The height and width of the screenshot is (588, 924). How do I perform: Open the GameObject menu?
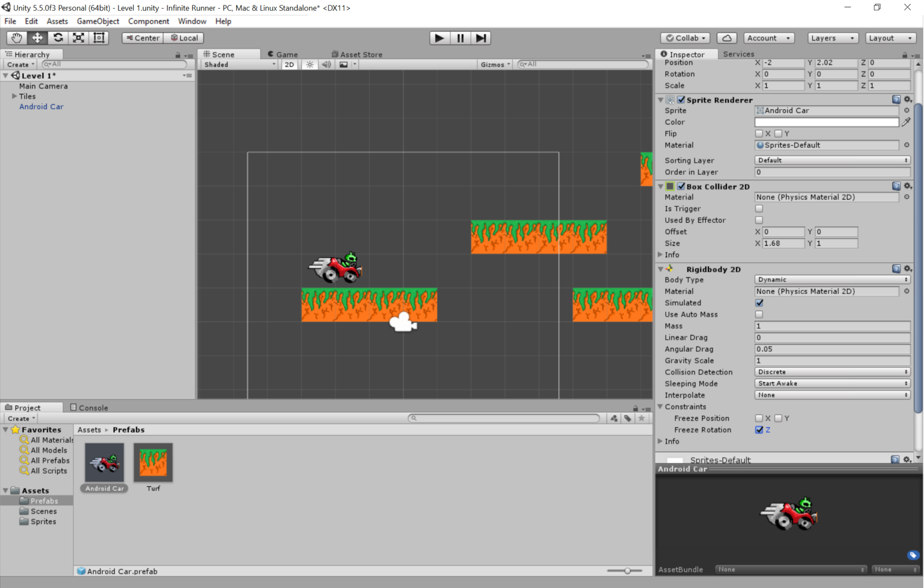(97, 21)
